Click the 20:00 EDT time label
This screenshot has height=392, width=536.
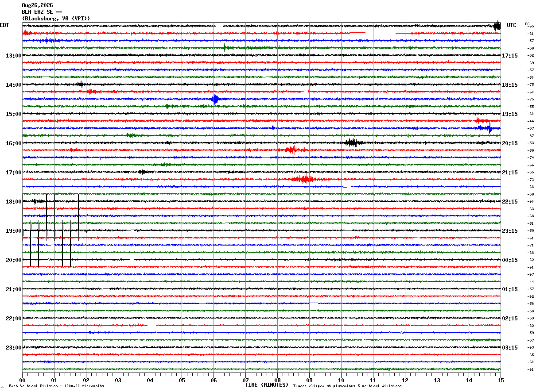pos(13,260)
